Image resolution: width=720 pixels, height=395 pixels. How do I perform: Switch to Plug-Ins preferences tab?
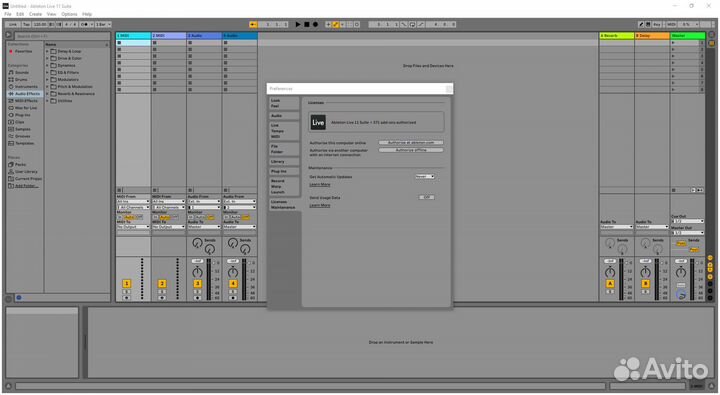pyautogui.click(x=284, y=171)
